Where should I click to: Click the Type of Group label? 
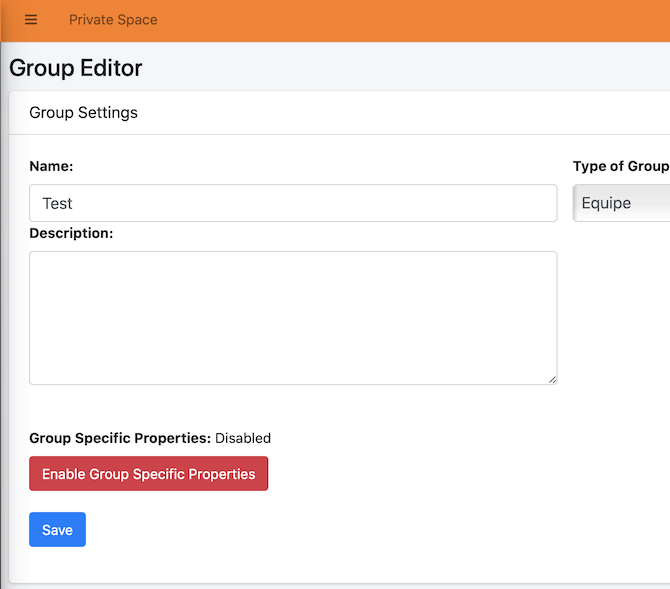[x=621, y=166]
